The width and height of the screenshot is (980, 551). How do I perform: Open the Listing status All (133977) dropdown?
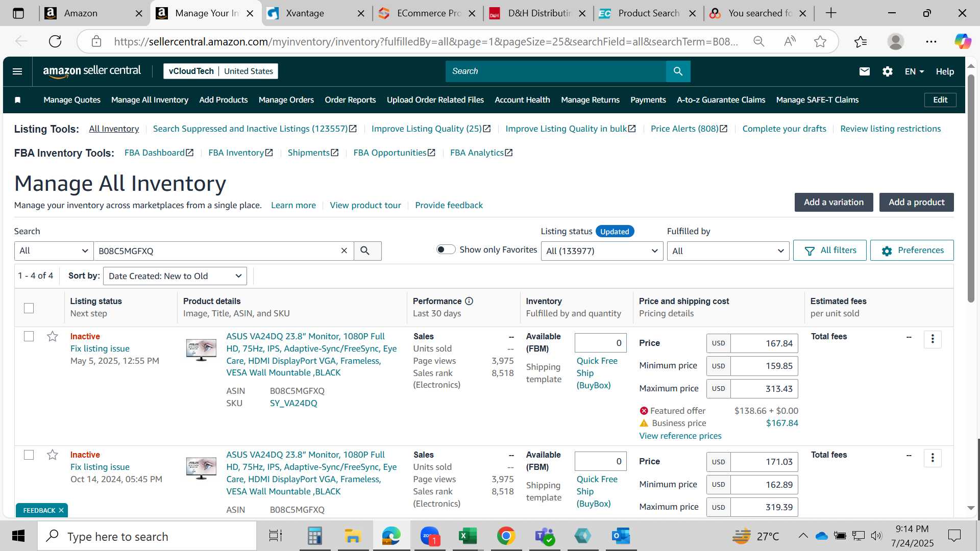[602, 251]
